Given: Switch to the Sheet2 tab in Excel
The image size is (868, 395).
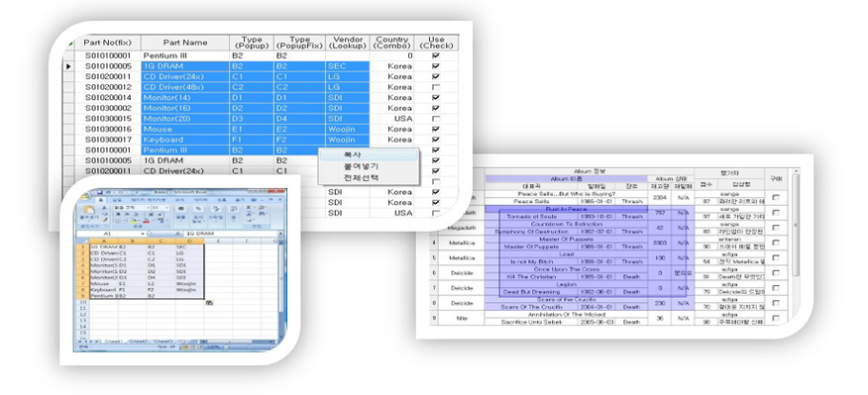Looking at the screenshot, I should [139, 342].
